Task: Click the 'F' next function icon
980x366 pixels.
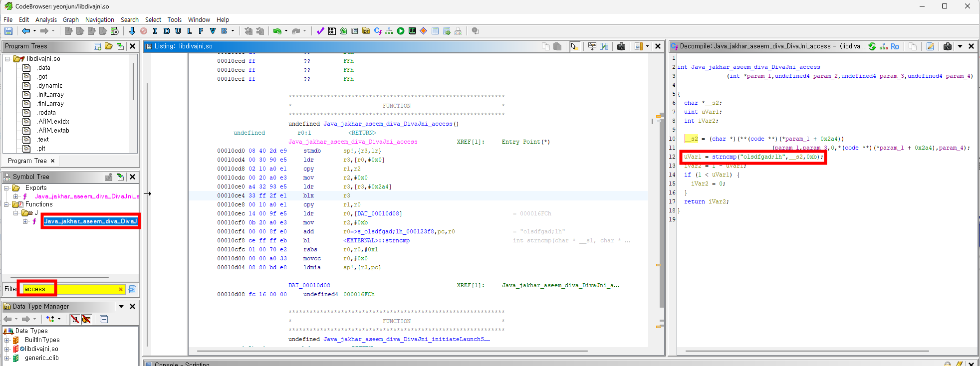Action: [201, 31]
